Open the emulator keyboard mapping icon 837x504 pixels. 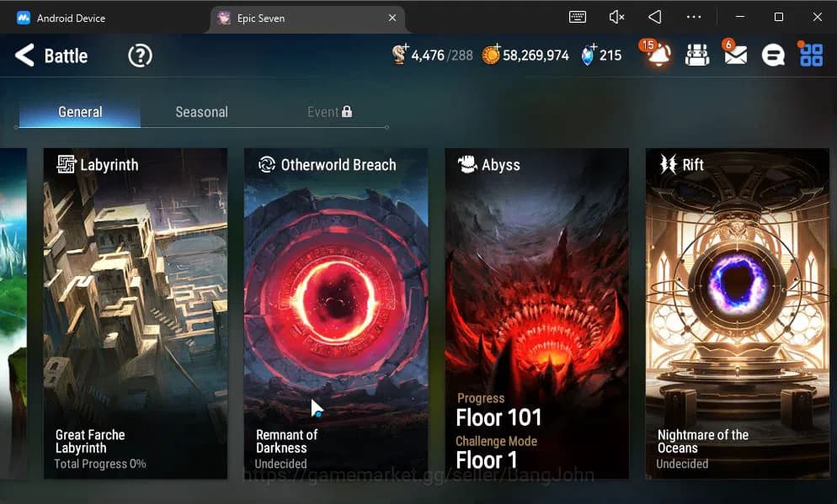pos(578,17)
